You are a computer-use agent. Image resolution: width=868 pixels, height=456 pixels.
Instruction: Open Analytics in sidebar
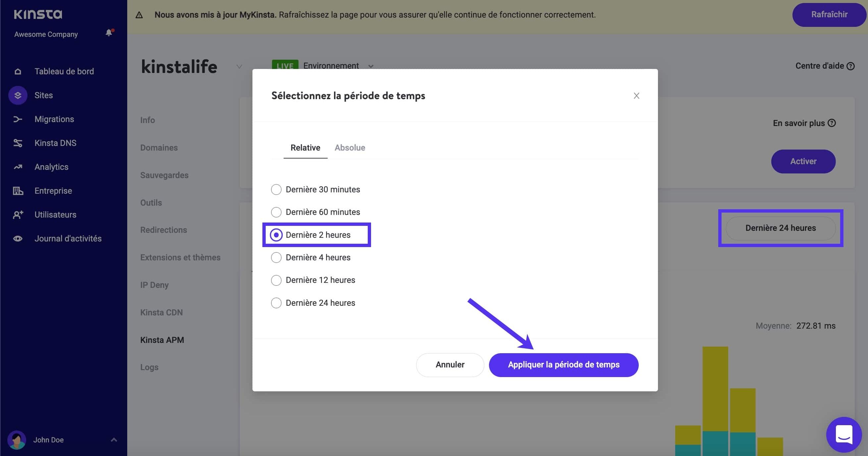pos(51,167)
